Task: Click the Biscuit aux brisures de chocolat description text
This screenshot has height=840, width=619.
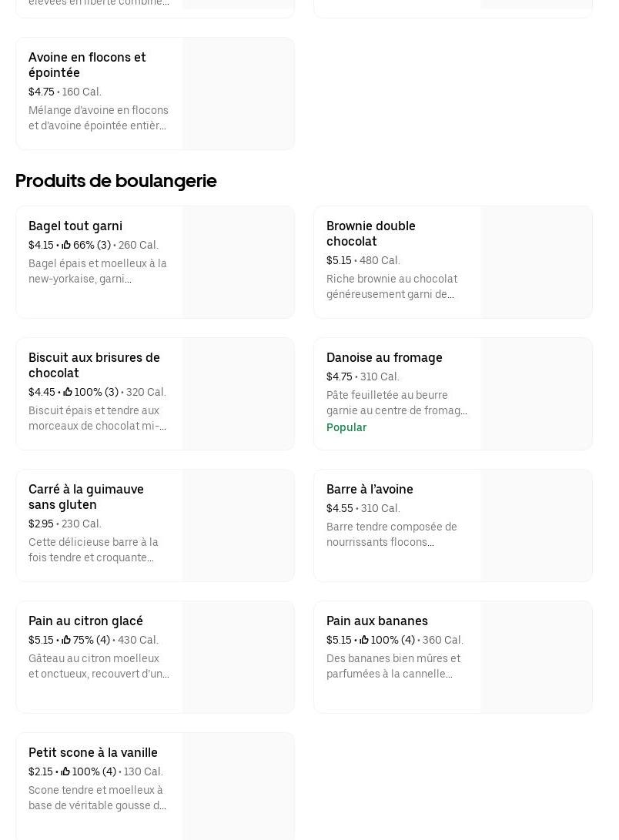Action: point(98,419)
